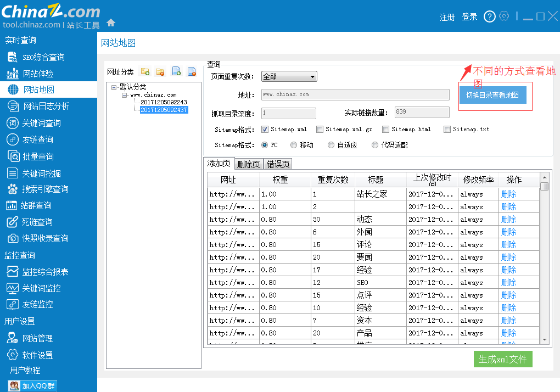
Task: Click the 实际链接数量 field
Action: click(x=422, y=112)
